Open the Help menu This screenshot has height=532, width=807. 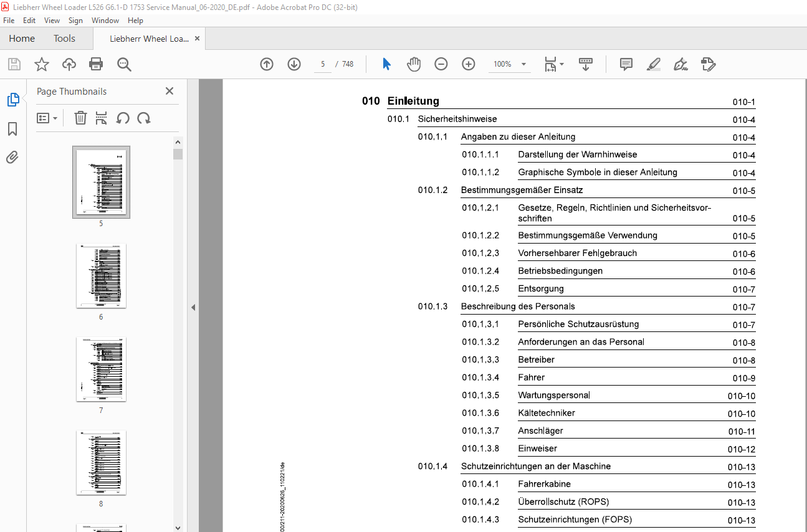click(135, 21)
